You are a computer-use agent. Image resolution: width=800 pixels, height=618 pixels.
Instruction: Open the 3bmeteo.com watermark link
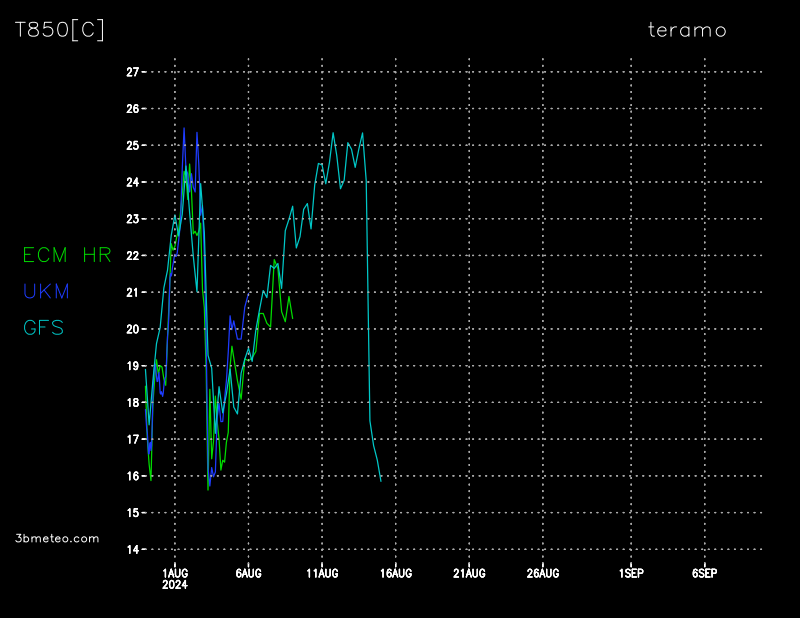point(57,538)
